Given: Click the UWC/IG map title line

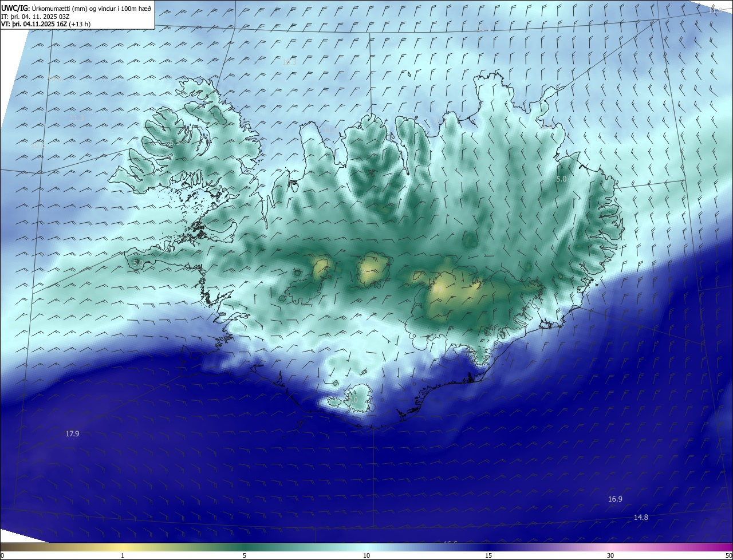Looking at the screenshot, I should (x=77, y=7).
